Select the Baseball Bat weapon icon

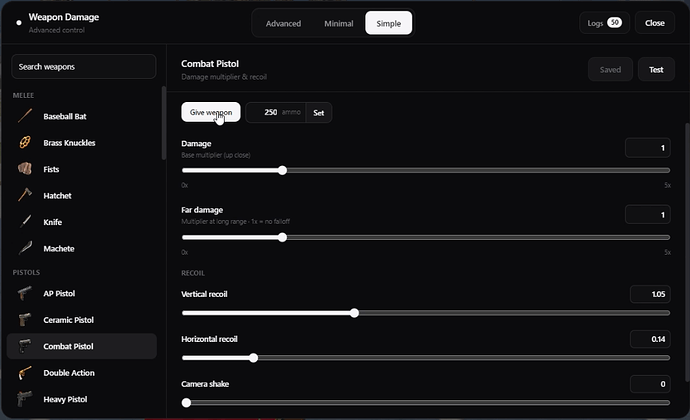[25, 116]
